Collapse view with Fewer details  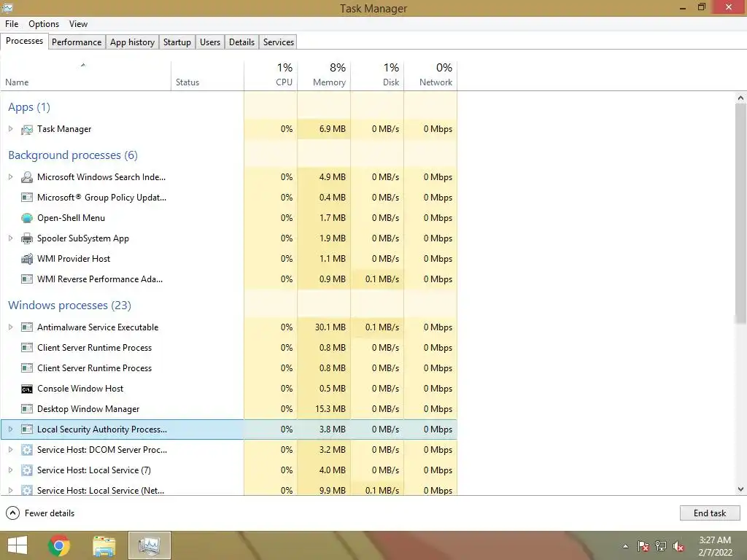[40, 513]
